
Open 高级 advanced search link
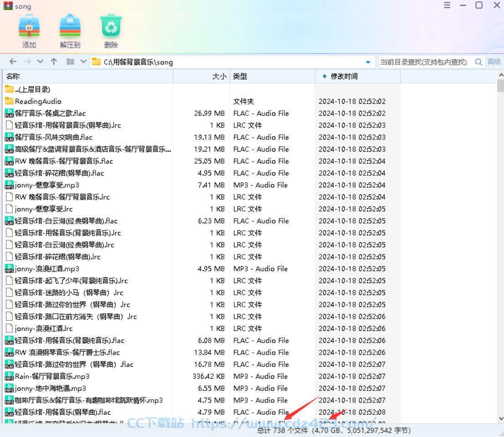coord(494,62)
